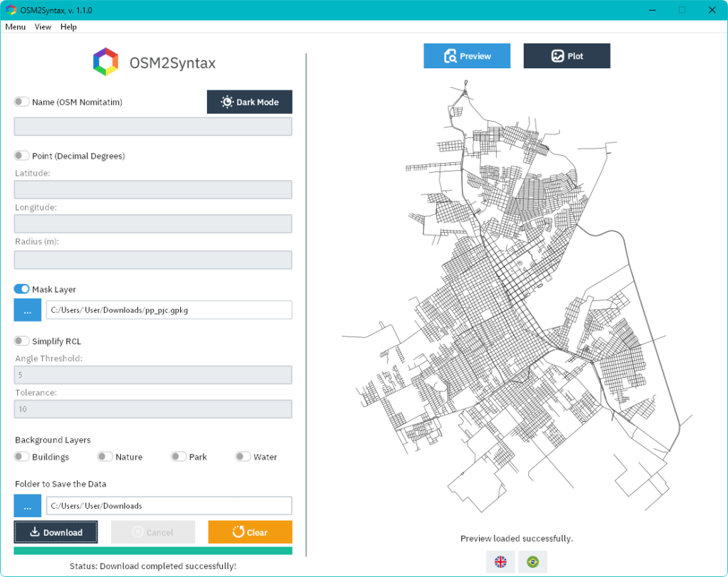This screenshot has width=728, height=577.
Task: Open the View menu
Action: pos(43,27)
